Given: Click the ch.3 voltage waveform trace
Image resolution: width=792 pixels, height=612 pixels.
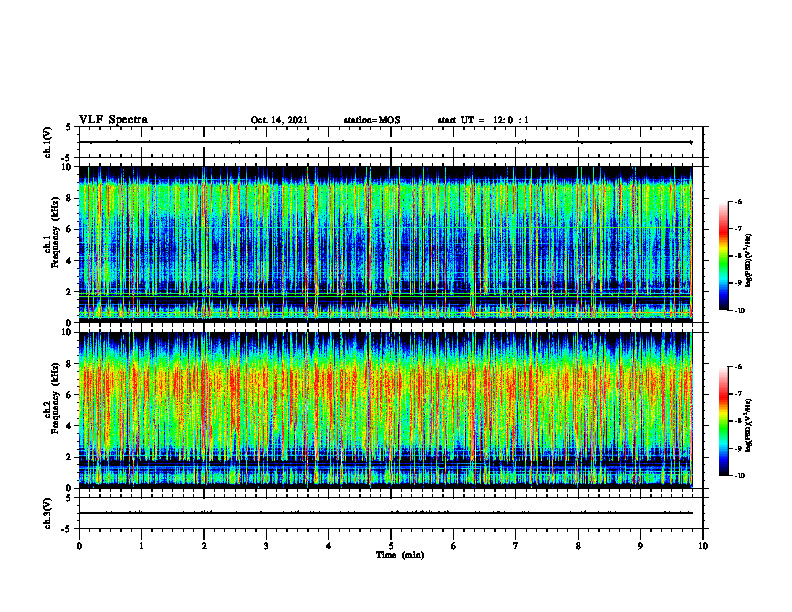Looking at the screenshot, I should click(385, 513).
